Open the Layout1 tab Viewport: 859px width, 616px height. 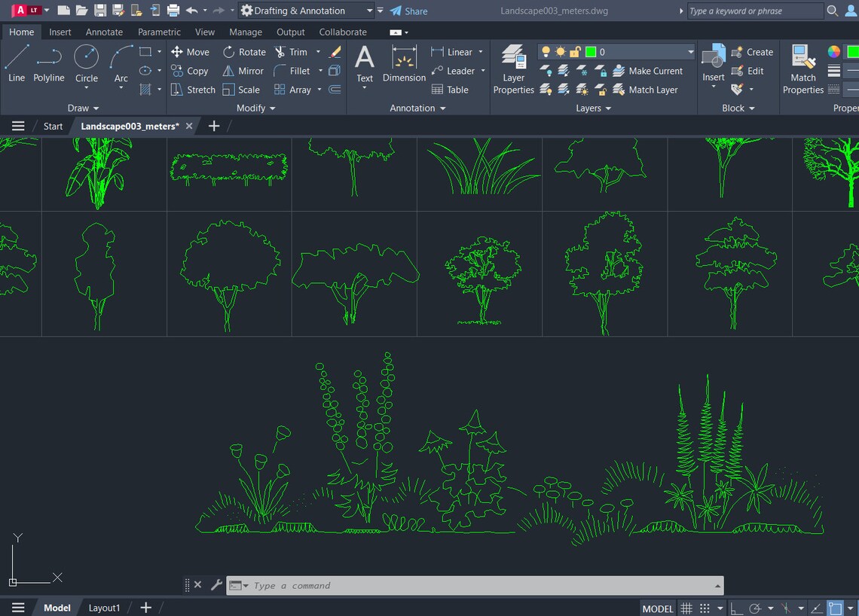(x=104, y=607)
